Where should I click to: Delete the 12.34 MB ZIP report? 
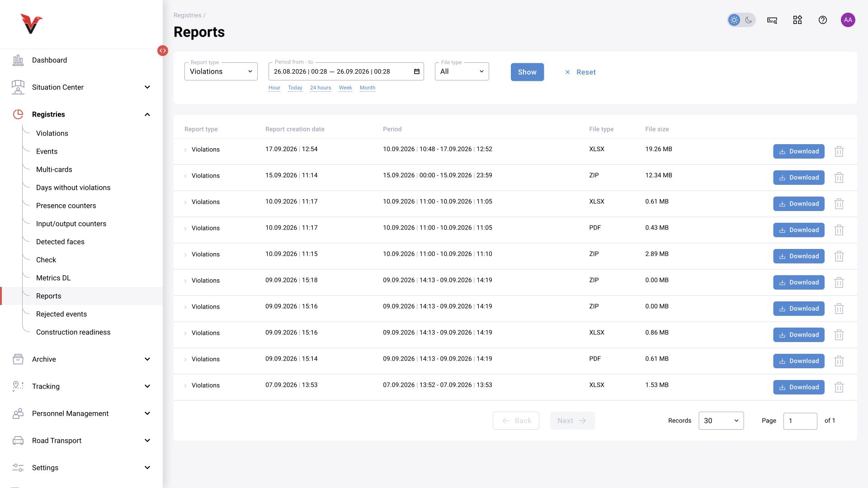tap(839, 178)
